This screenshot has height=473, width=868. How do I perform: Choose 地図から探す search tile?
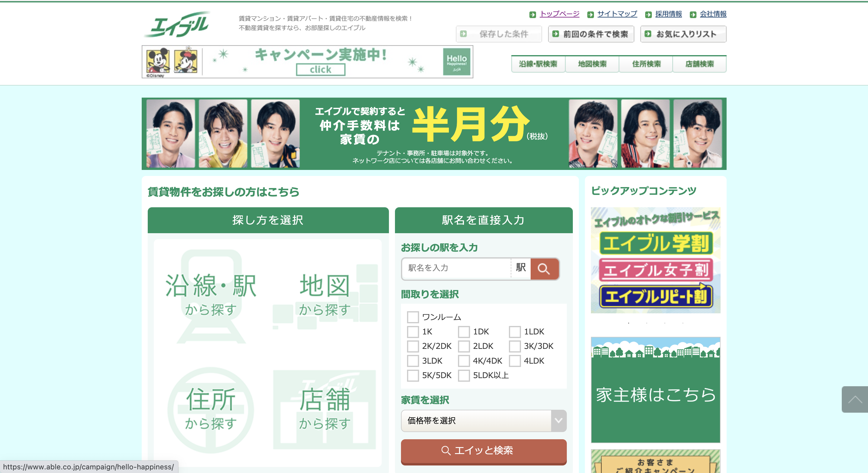tap(325, 296)
